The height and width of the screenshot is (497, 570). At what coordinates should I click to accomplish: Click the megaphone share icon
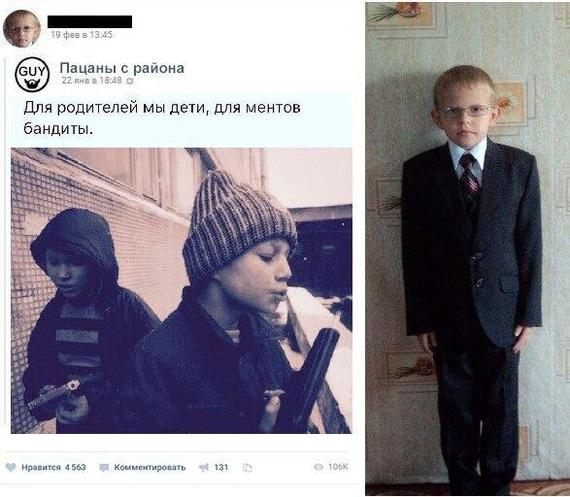pyautogui.click(x=204, y=467)
